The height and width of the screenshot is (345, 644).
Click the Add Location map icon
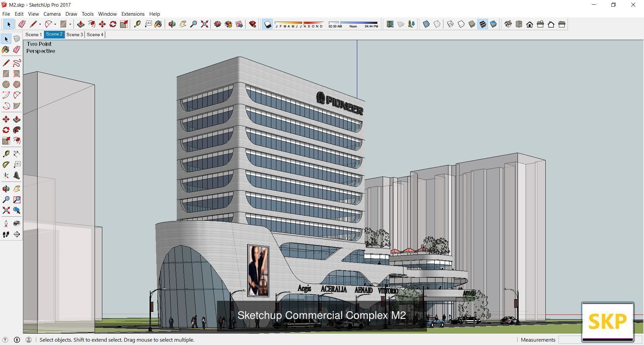click(390, 24)
